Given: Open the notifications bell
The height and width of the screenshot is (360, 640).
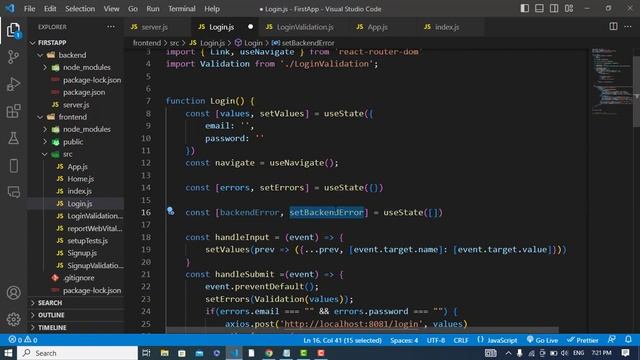Looking at the screenshot, I should click(x=628, y=340).
